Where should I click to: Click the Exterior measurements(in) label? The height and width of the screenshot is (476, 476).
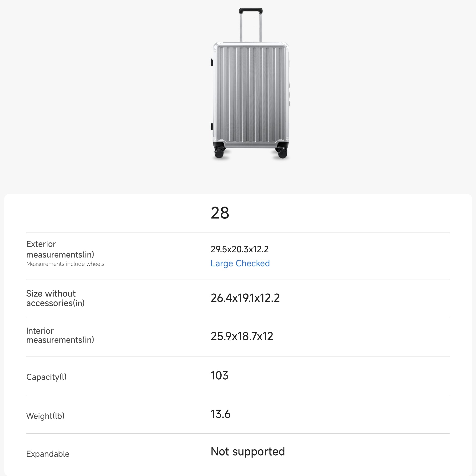[60, 249]
